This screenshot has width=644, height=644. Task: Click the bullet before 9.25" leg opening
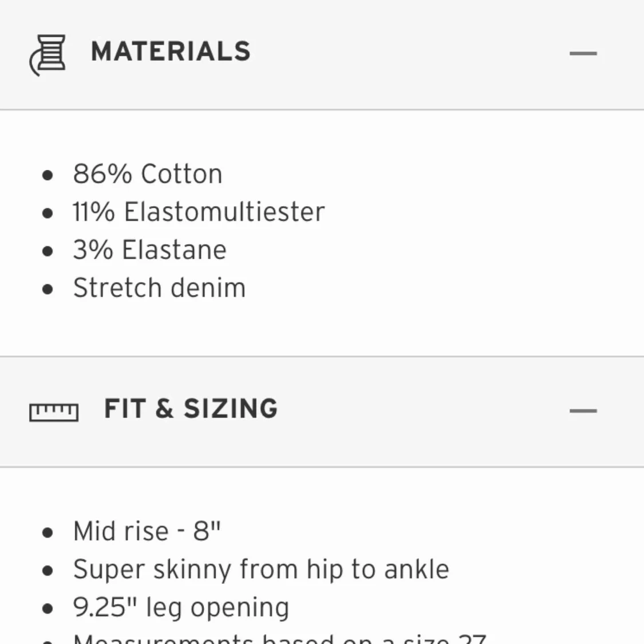tap(48, 608)
